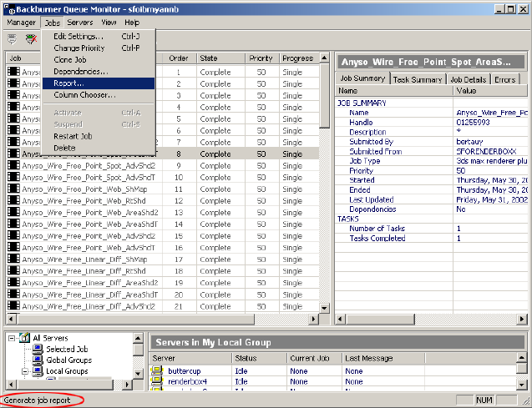Image resolution: width=532 pixels, height=408 pixels.
Task: Open the Help menu
Action: pyautogui.click(x=132, y=23)
